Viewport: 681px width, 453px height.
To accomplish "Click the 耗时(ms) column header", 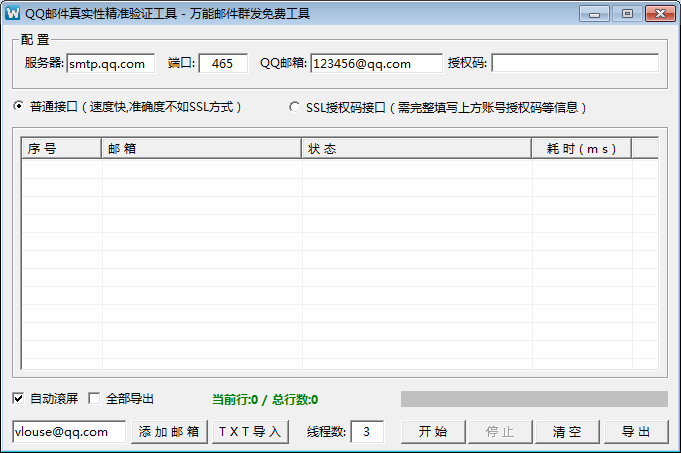I will 582,149.
